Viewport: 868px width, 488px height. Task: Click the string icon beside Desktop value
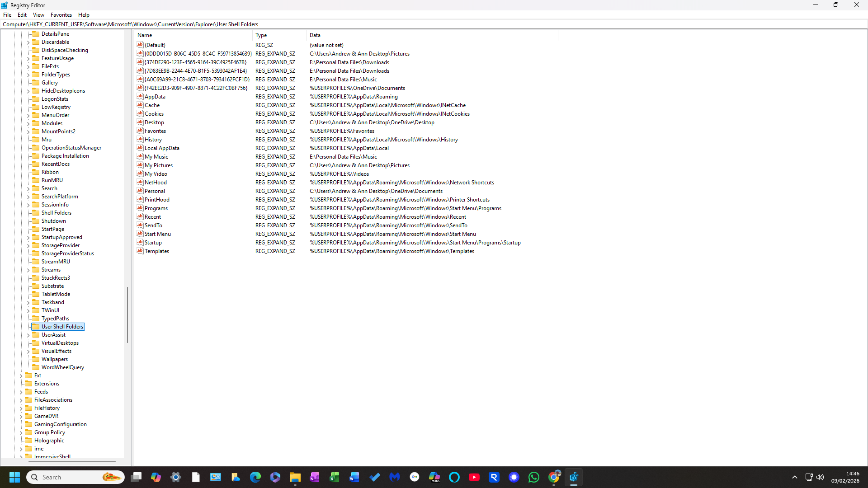click(140, 122)
